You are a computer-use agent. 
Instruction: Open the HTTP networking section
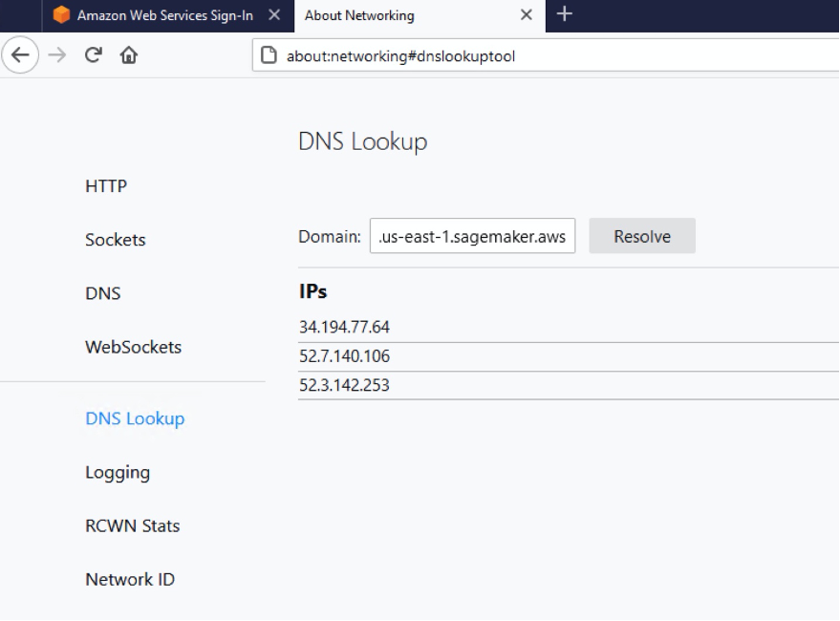tap(108, 186)
